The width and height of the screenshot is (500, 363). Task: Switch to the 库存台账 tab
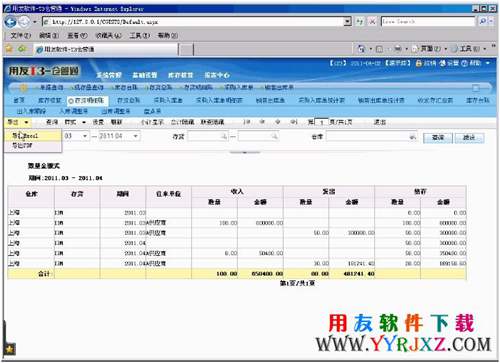coord(478,100)
